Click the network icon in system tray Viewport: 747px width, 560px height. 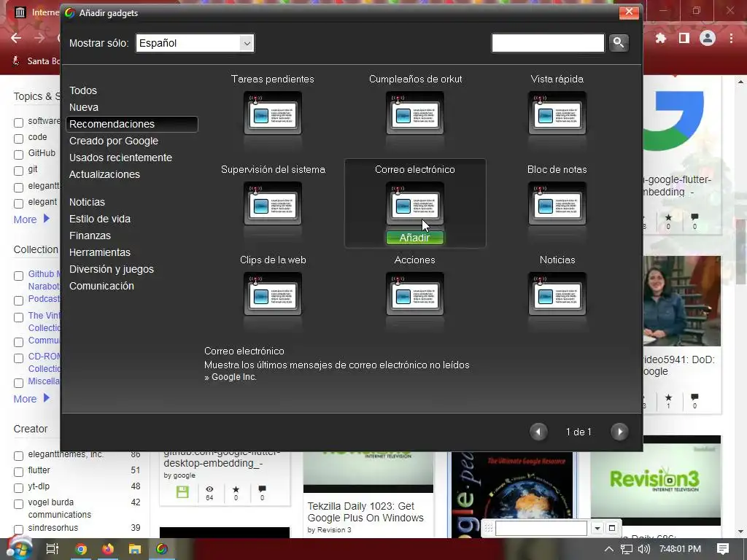(627, 549)
